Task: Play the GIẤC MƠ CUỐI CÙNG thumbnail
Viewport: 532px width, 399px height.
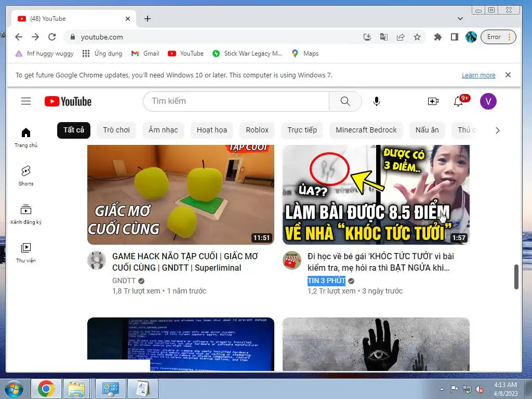Action: pyautogui.click(x=181, y=195)
